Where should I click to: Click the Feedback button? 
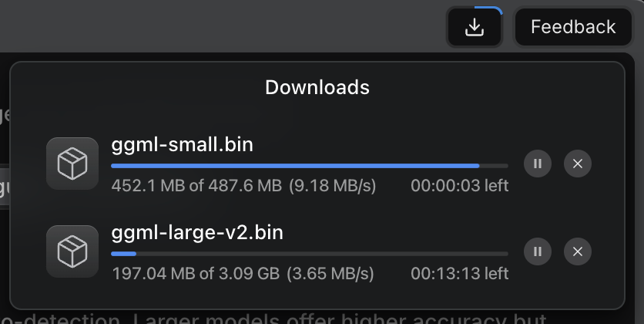point(573,27)
